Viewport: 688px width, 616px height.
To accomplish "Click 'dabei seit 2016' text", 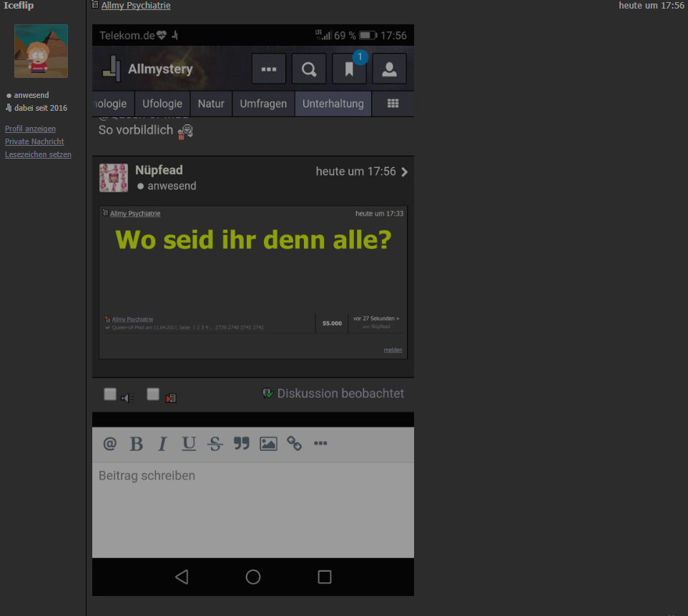I will point(40,108).
